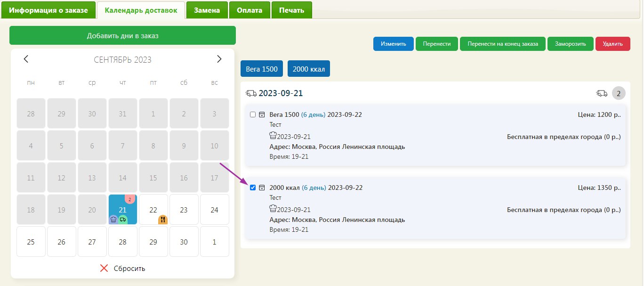The image size is (644, 286).
Task: Check the Вега 1500 delivery checkbox
Action: 253,114
